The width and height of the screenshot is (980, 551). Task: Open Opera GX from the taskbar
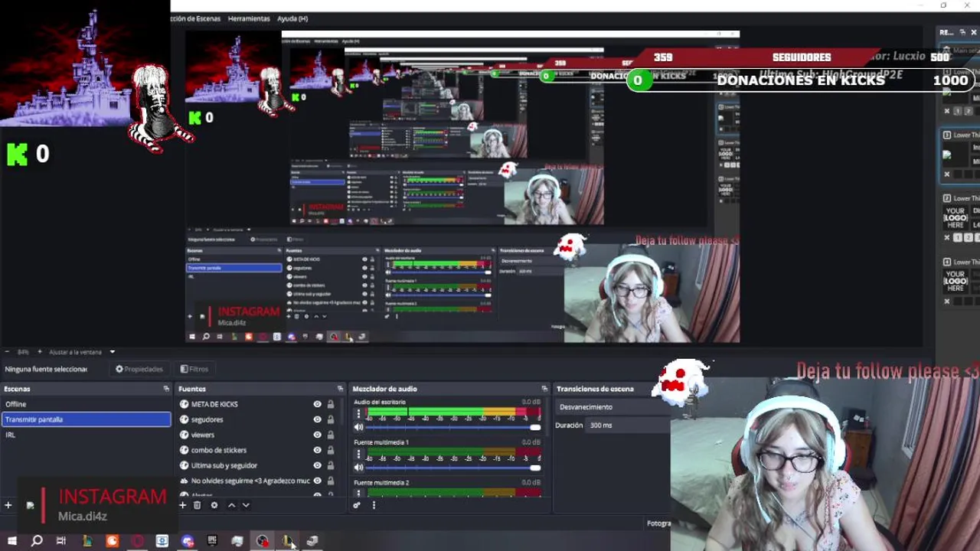click(138, 541)
